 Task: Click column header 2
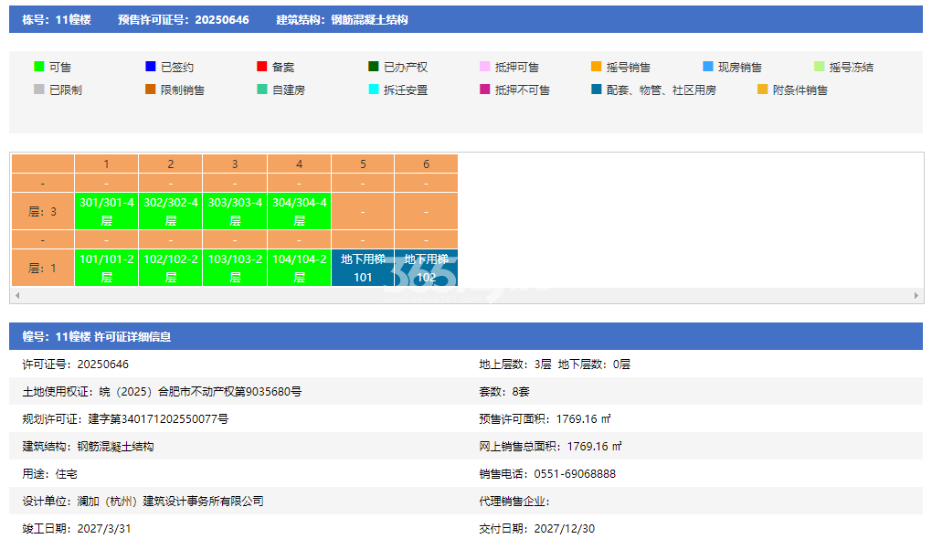pyautogui.click(x=171, y=164)
